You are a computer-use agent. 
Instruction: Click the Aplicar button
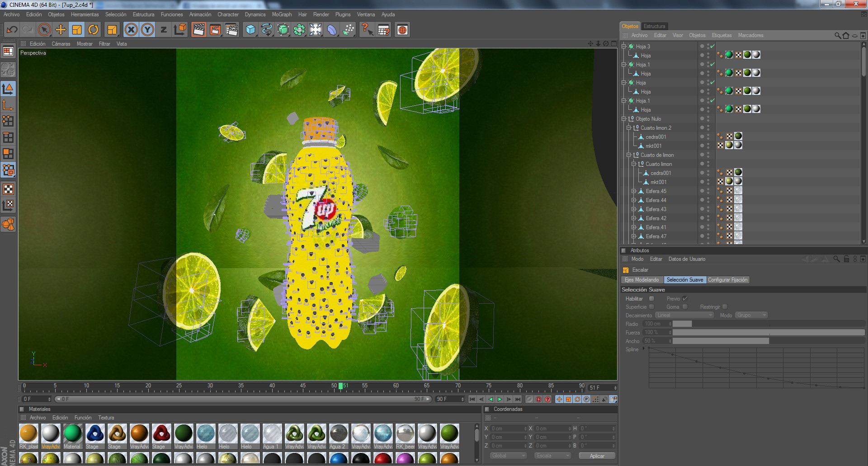[x=597, y=456]
